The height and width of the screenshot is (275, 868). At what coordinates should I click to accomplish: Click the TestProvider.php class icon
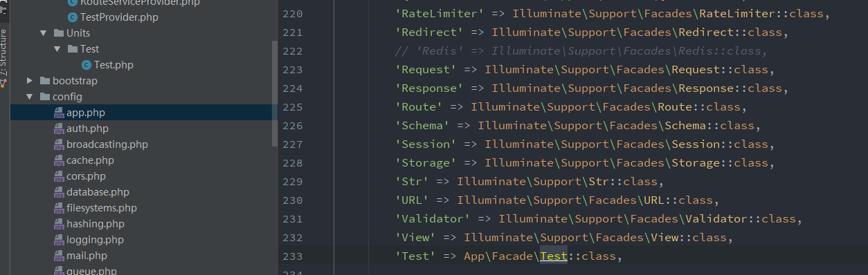click(73, 17)
